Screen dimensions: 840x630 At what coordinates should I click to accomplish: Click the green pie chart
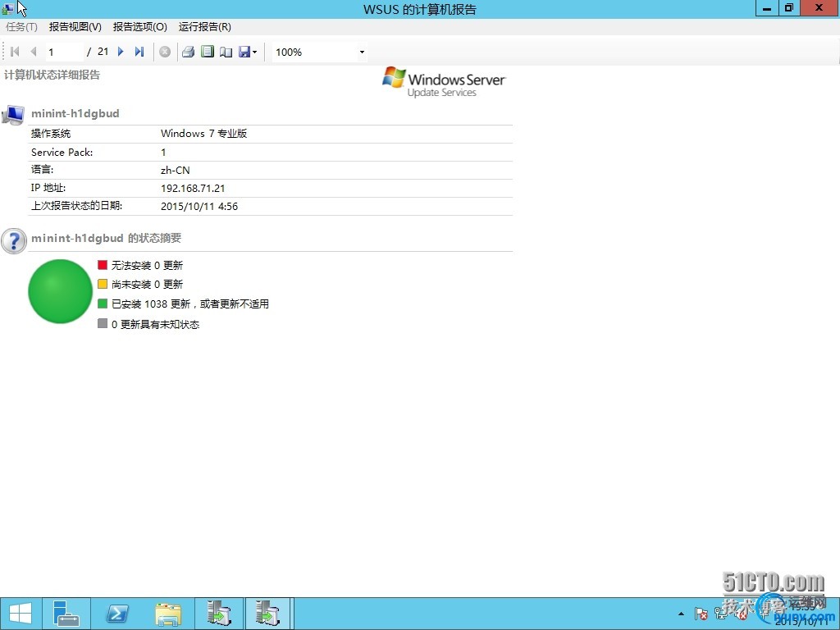coord(60,291)
